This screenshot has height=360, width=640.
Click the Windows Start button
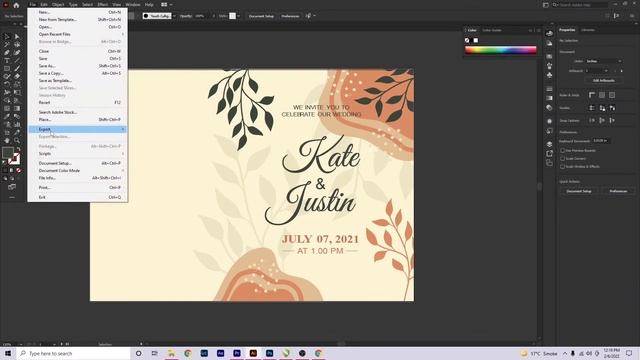8,353
